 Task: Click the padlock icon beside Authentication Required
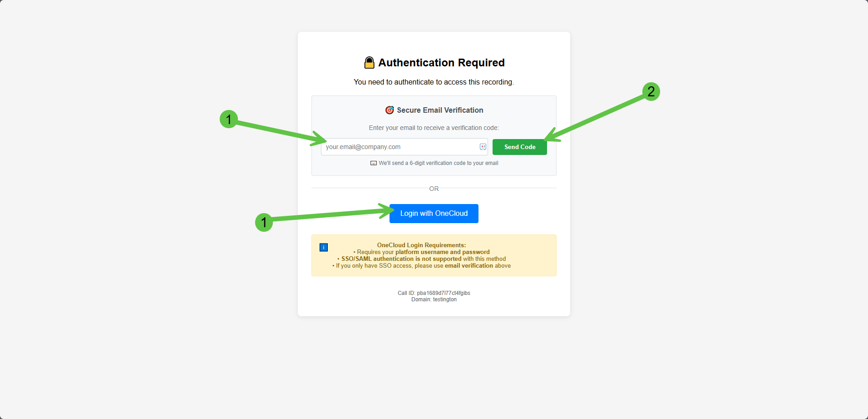pyautogui.click(x=370, y=63)
